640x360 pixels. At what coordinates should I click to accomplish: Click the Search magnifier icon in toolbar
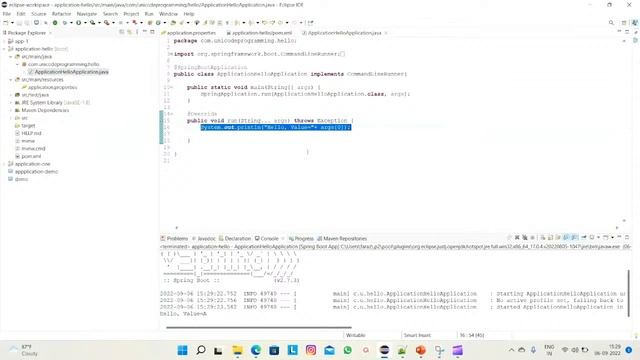click(x=611, y=23)
